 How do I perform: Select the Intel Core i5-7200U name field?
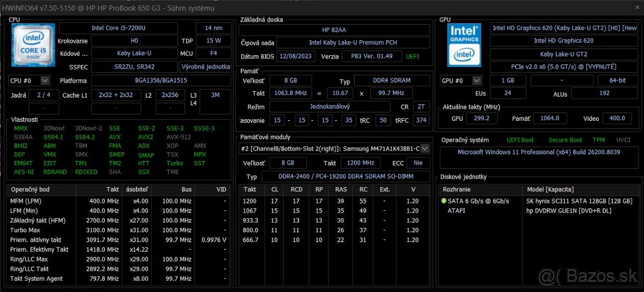118,28
